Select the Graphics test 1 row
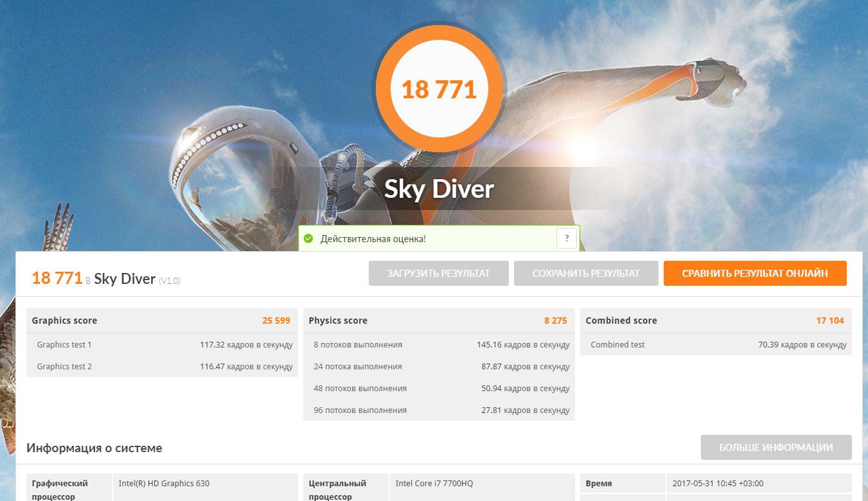This screenshot has height=501, width=868. point(162,345)
